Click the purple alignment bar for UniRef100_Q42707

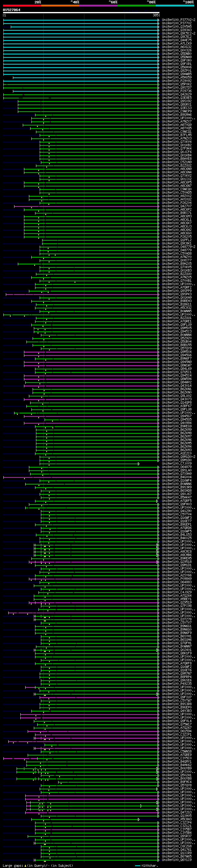click(x=86, y=206)
